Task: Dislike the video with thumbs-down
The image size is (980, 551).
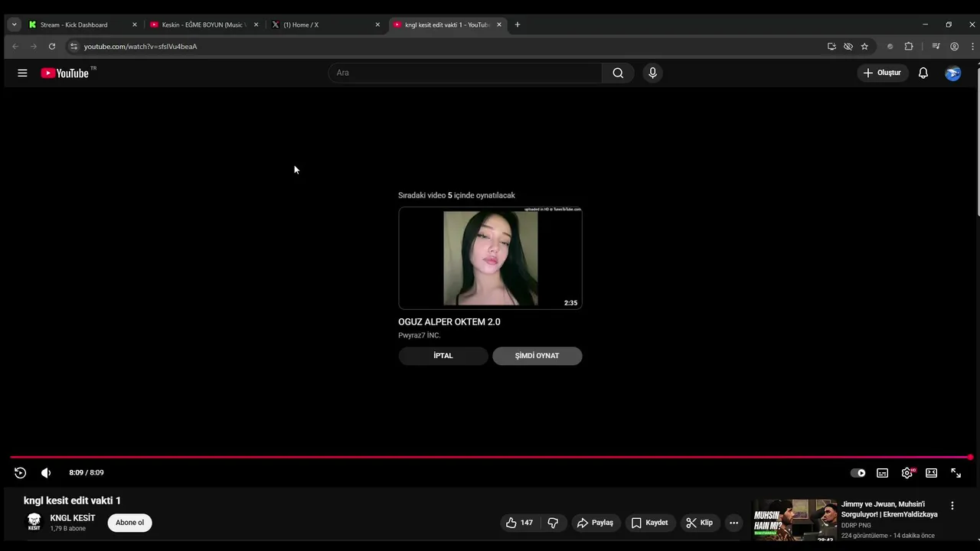Action: coord(553,523)
